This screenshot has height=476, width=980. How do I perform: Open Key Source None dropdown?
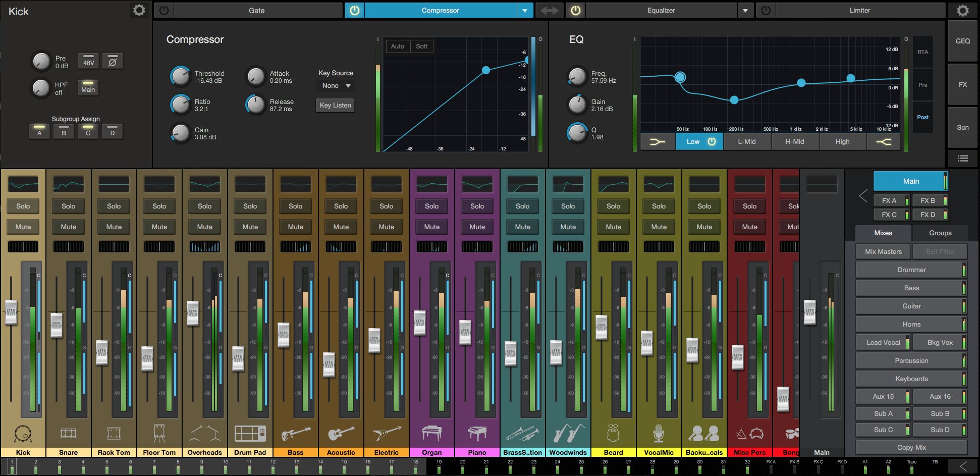point(336,86)
